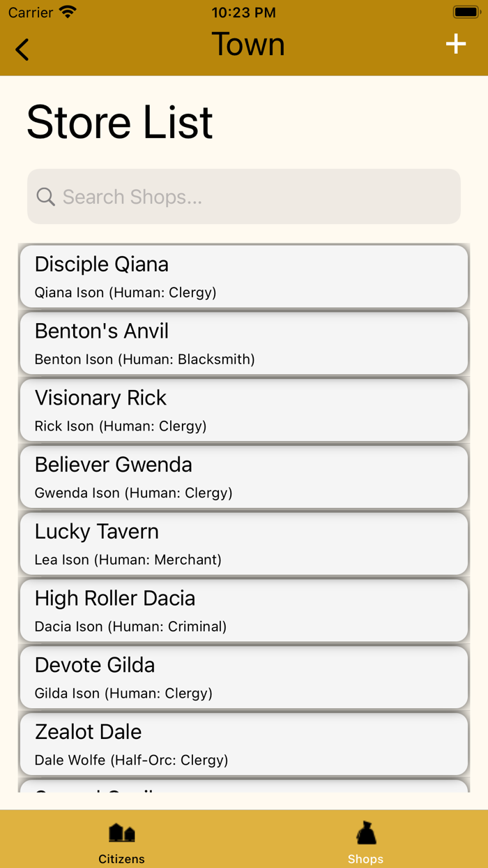Tap the battery status icon
This screenshot has width=488, height=868.
coord(465,13)
